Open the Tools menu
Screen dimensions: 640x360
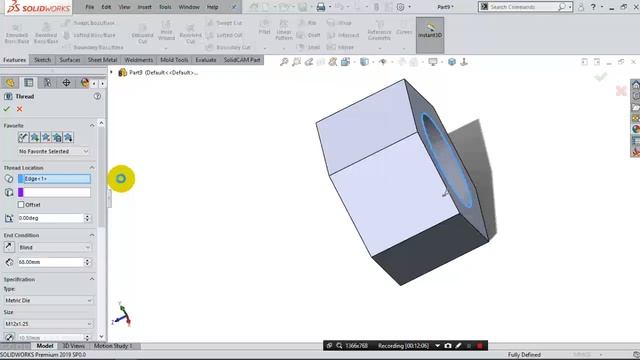tap(165, 7)
